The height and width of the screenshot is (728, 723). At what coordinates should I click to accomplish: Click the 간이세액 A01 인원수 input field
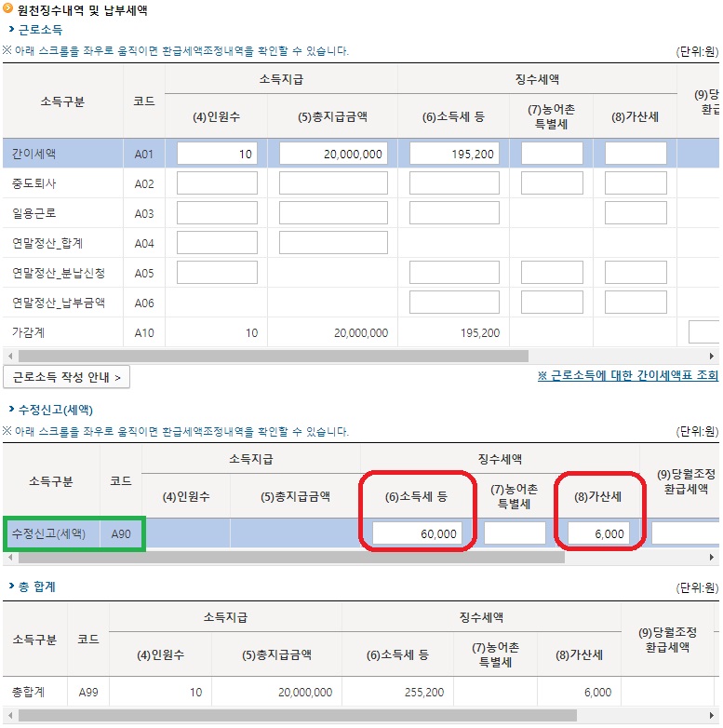217,154
